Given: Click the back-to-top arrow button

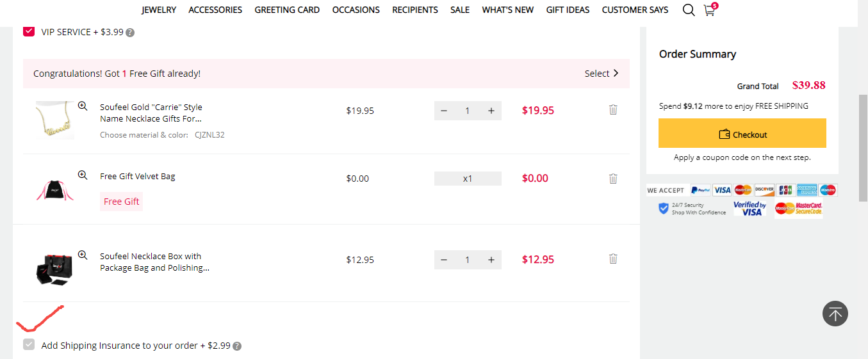Looking at the screenshot, I should [835, 314].
